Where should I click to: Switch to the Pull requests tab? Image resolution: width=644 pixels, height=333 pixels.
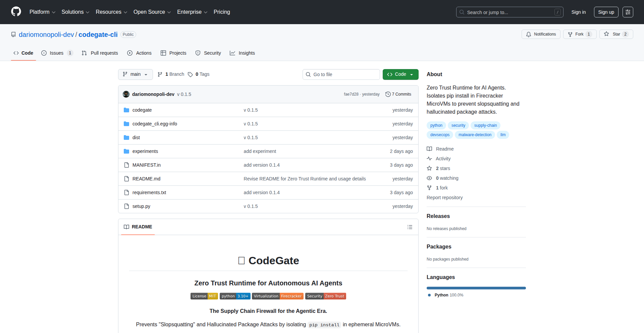(x=100, y=53)
